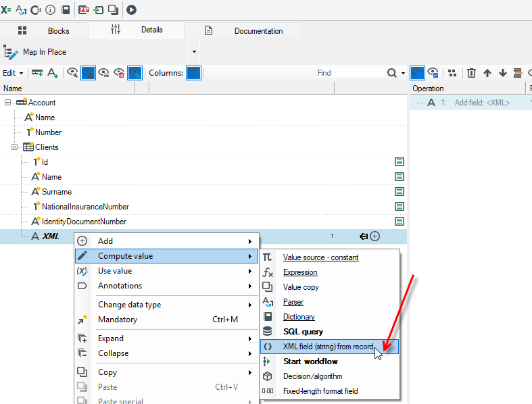Open the Annotations submenu
The height and width of the screenshot is (404, 532).
[167, 286]
